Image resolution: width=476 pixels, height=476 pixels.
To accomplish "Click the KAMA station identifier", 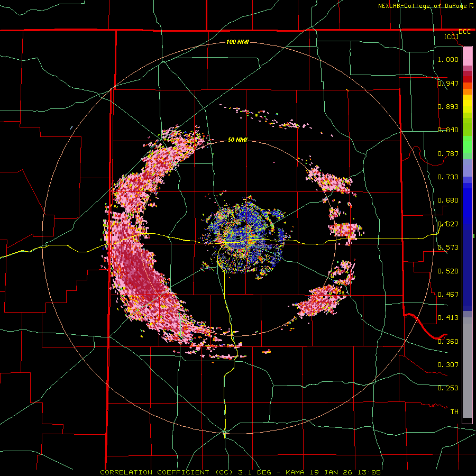I will click(295, 472).
